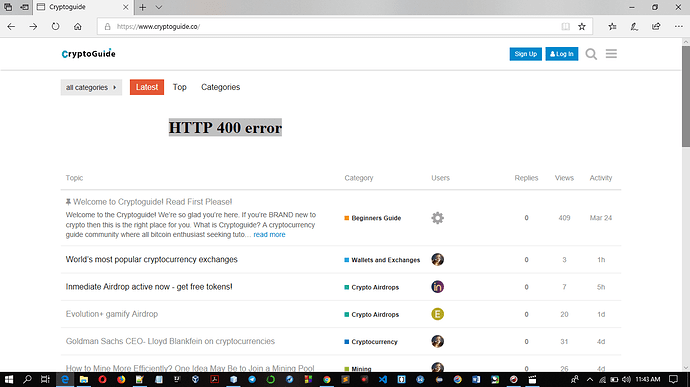Viewport: 690px width, 387px height.
Task: Open reading view in address bar
Action: click(x=565, y=26)
